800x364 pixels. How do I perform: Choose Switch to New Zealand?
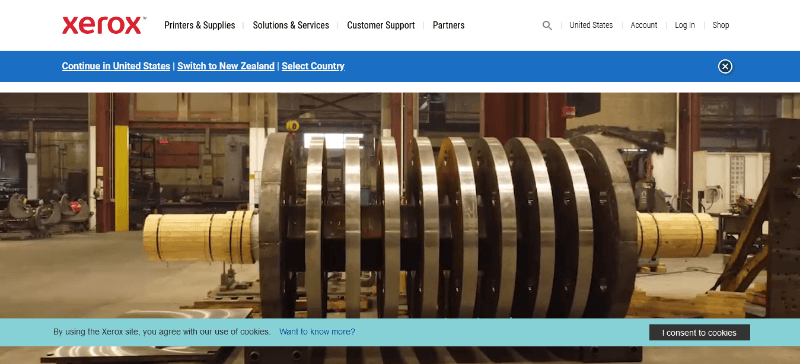tap(226, 66)
